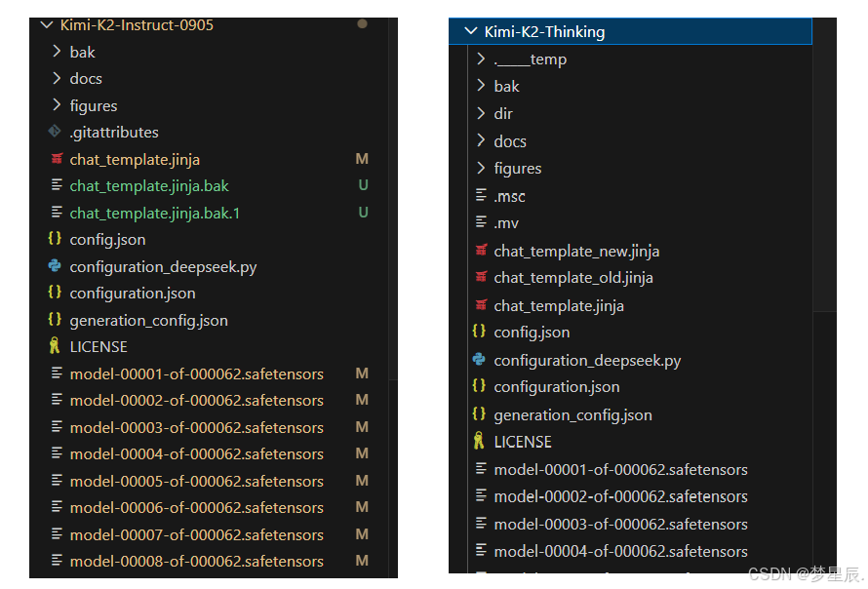Click JSON icon of generation_config.json in Thinking panel
Image resolution: width=868 pixels, height=589 pixels.
(479, 413)
